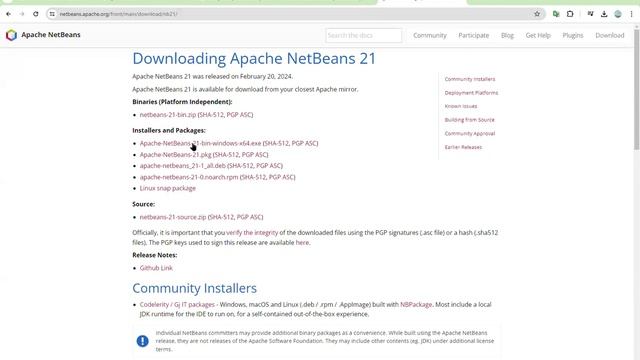Download apache-netbeans-21-0.noarch.rpm
This screenshot has height=360, width=640.
(x=189, y=177)
